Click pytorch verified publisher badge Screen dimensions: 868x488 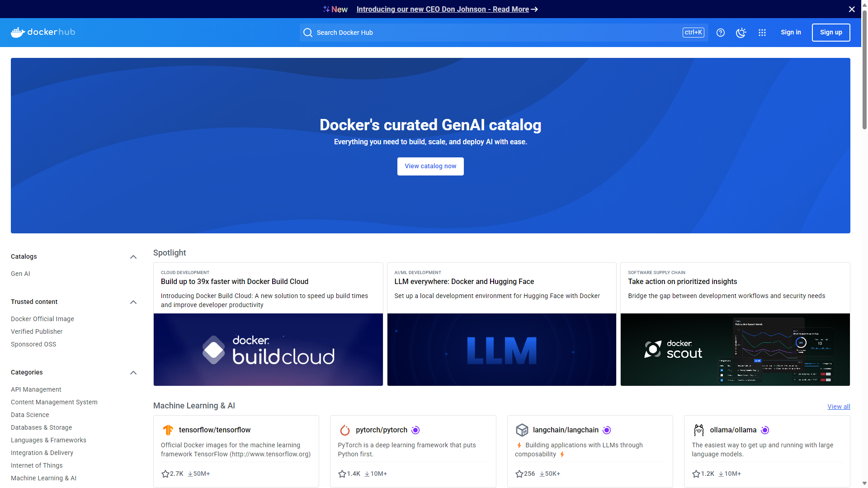(415, 430)
